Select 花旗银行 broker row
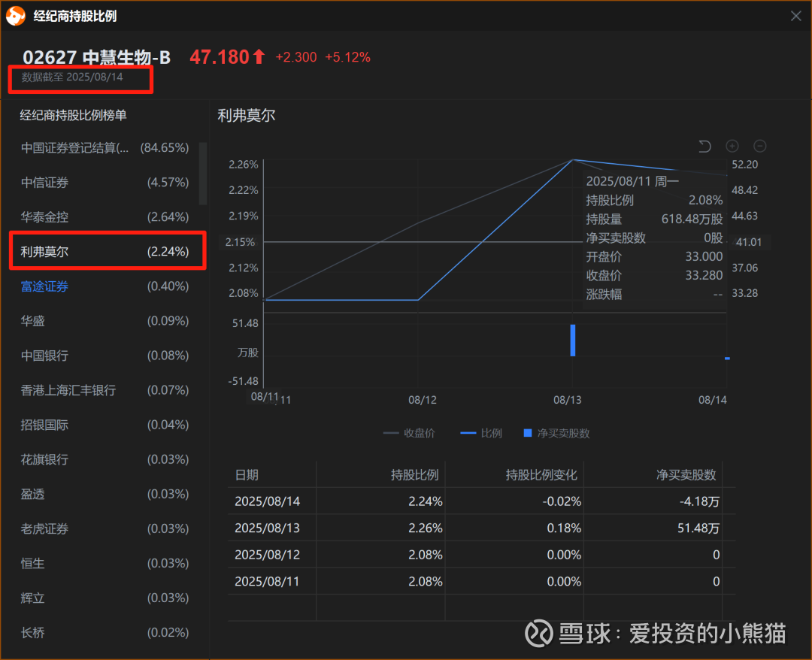Screen dimensions: 812x660 (x=105, y=460)
